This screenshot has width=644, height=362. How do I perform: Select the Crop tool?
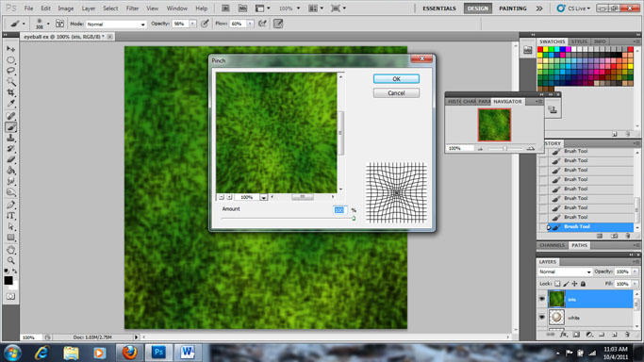10,92
